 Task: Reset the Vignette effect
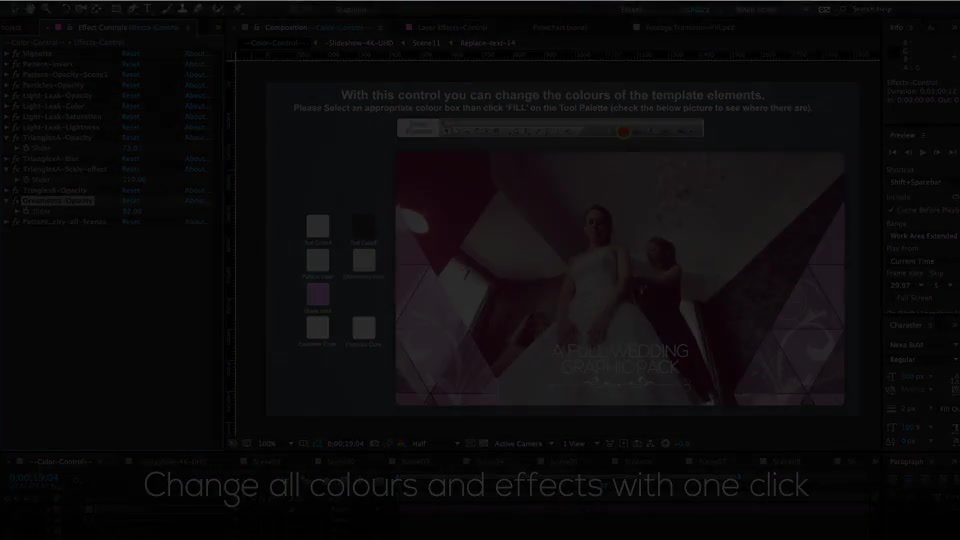click(130, 54)
